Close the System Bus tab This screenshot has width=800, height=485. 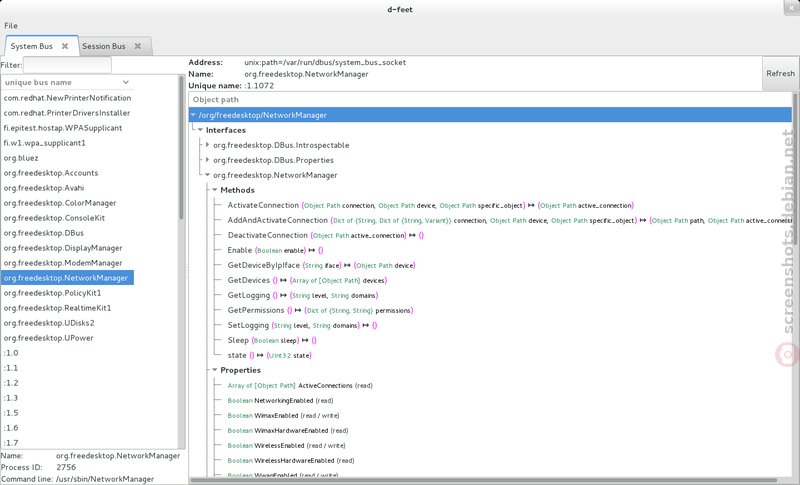coord(65,46)
